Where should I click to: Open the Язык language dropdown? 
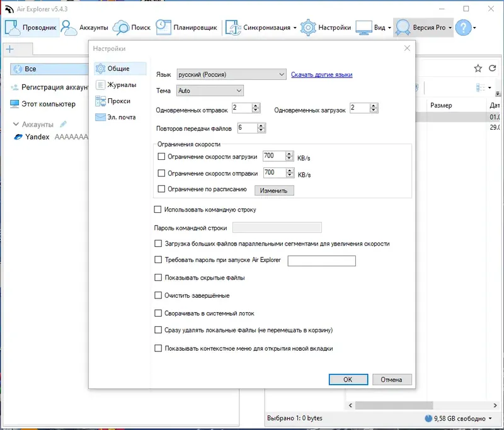click(x=231, y=74)
